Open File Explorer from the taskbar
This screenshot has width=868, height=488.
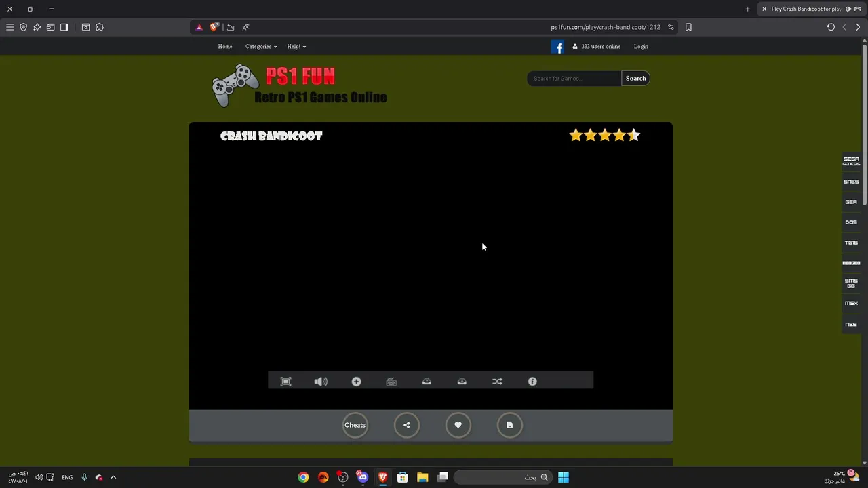[422, 477]
